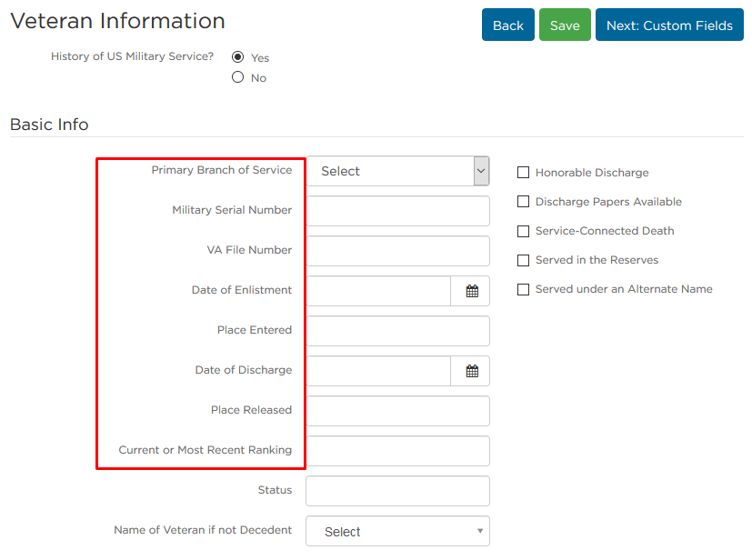
Task: Open the Date of Discharge calendar picker
Action: [471, 371]
